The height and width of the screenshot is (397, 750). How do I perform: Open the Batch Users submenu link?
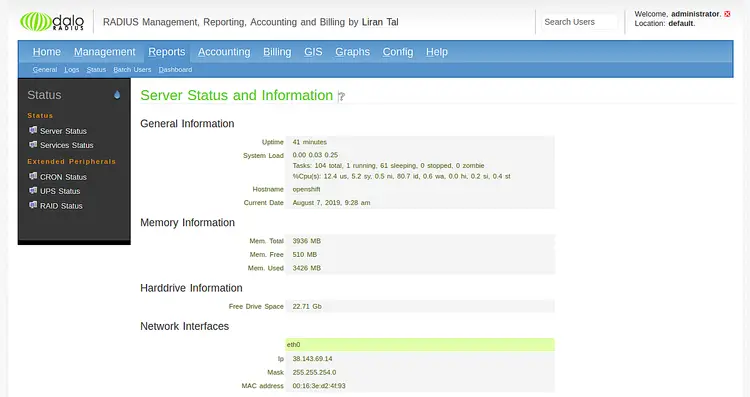[x=132, y=69]
